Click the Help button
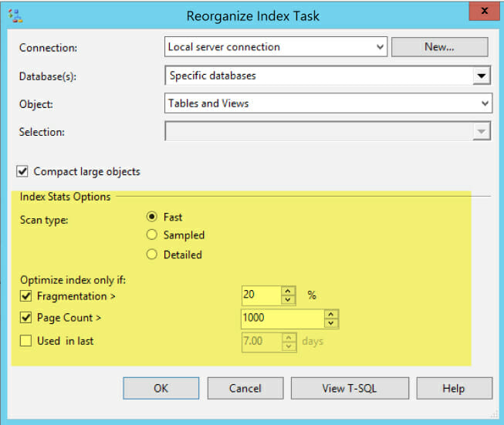 (x=454, y=388)
